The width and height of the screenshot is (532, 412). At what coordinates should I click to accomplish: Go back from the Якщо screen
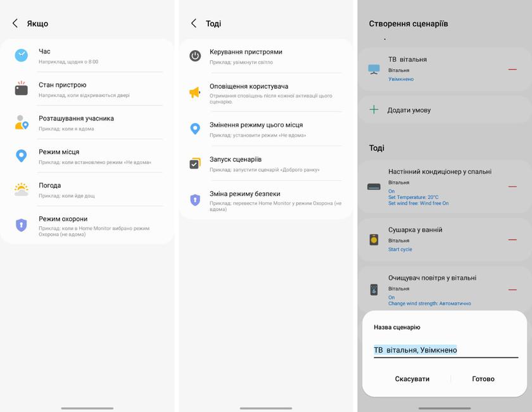(x=15, y=23)
